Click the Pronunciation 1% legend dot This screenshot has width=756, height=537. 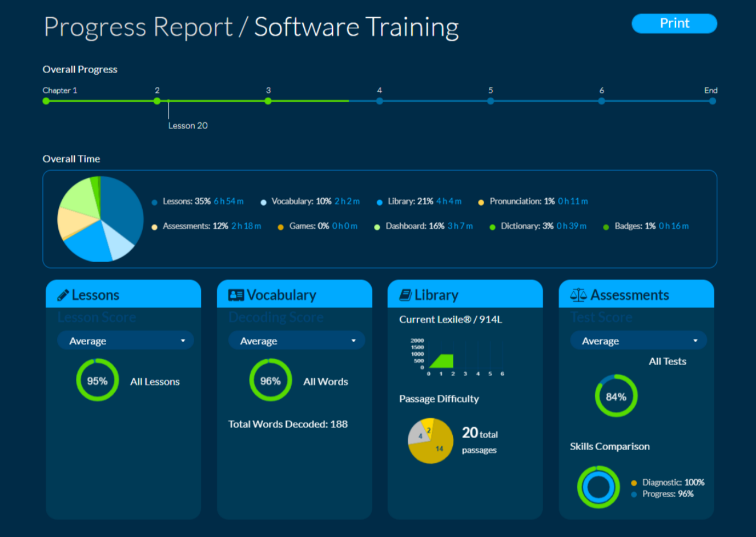[x=481, y=202]
